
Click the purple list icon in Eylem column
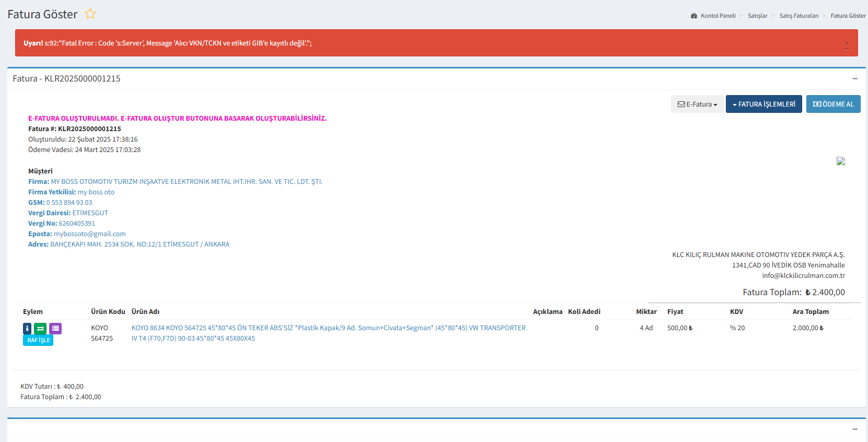click(x=55, y=328)
